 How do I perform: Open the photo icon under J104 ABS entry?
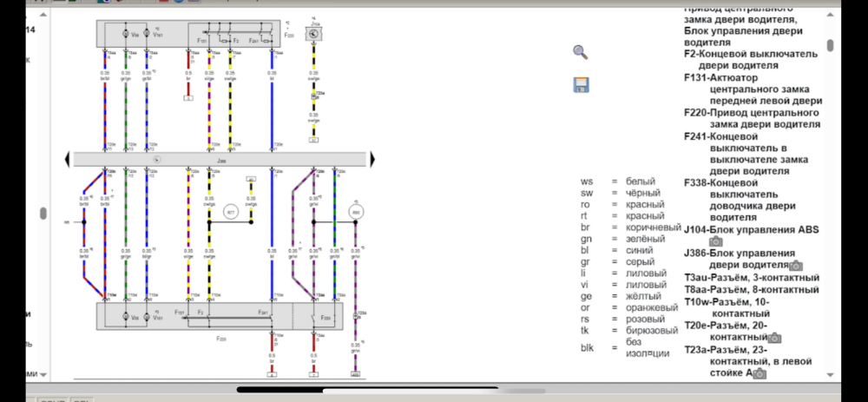716,241
